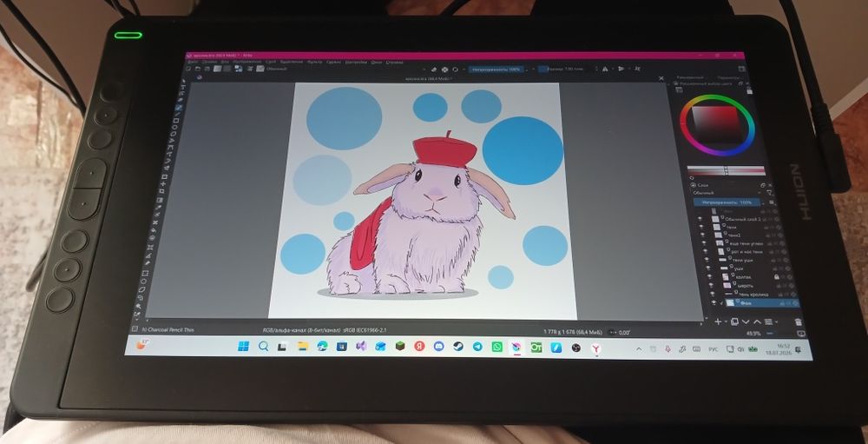868x444 pixels.
Task: Open the 'Настройки' menu
Action: (x=356, y=62)
